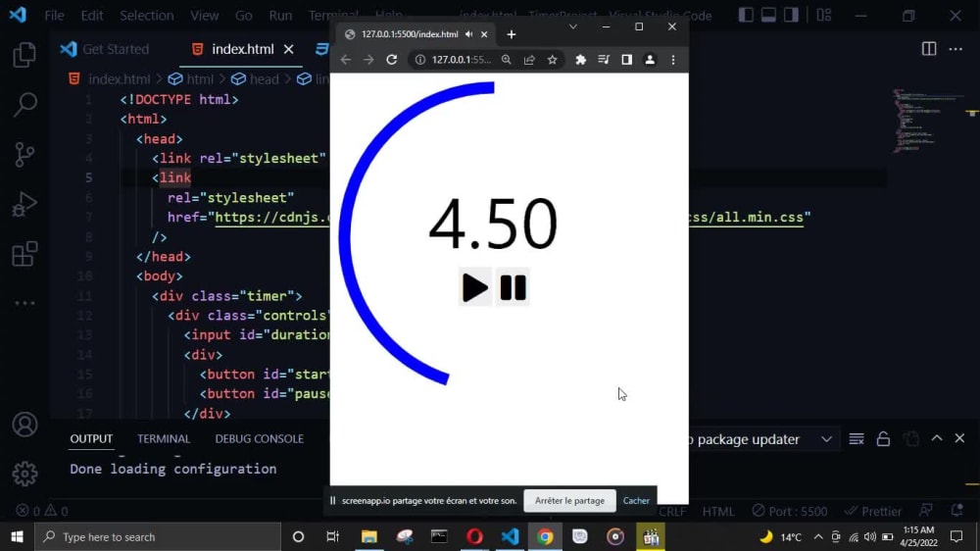Close the index.html editor tab
This screenshot has height=551, width=980.
pyautogui.click(x=289, y=49)
